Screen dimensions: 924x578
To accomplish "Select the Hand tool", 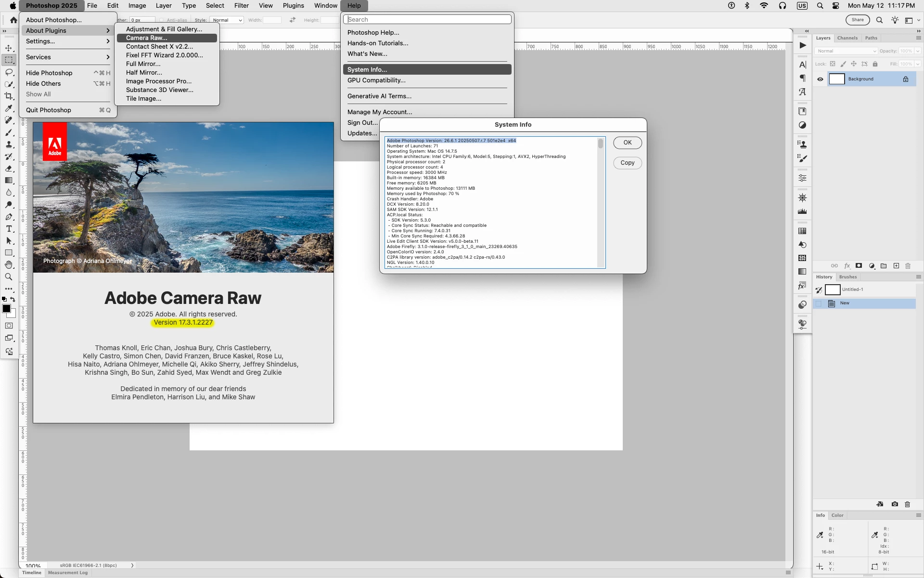I will click(x=9, y=265).
